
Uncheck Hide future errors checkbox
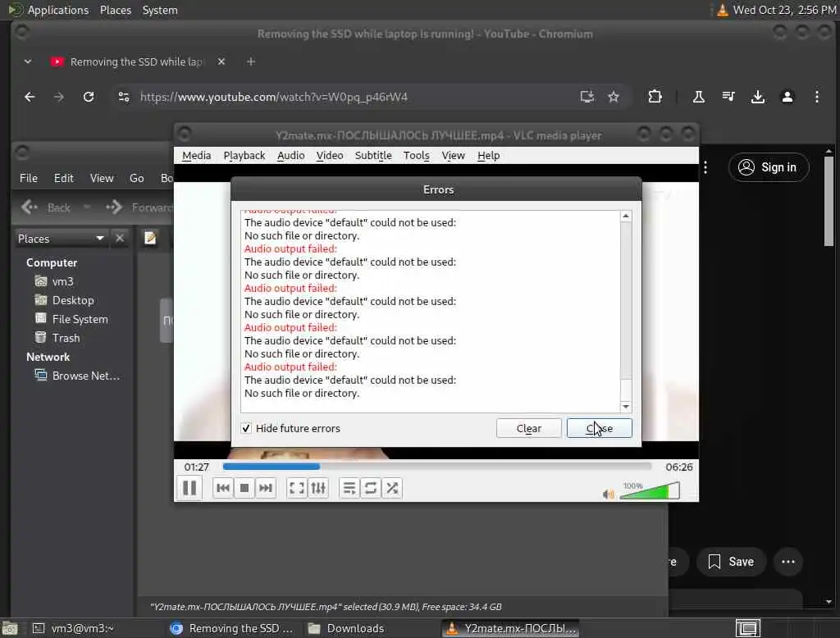click(246, 428)
